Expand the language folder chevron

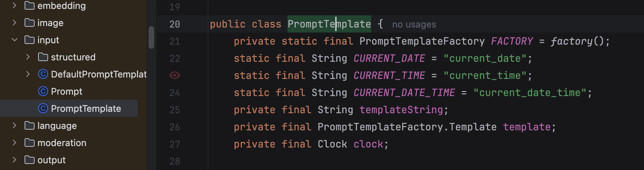[15, 126]
